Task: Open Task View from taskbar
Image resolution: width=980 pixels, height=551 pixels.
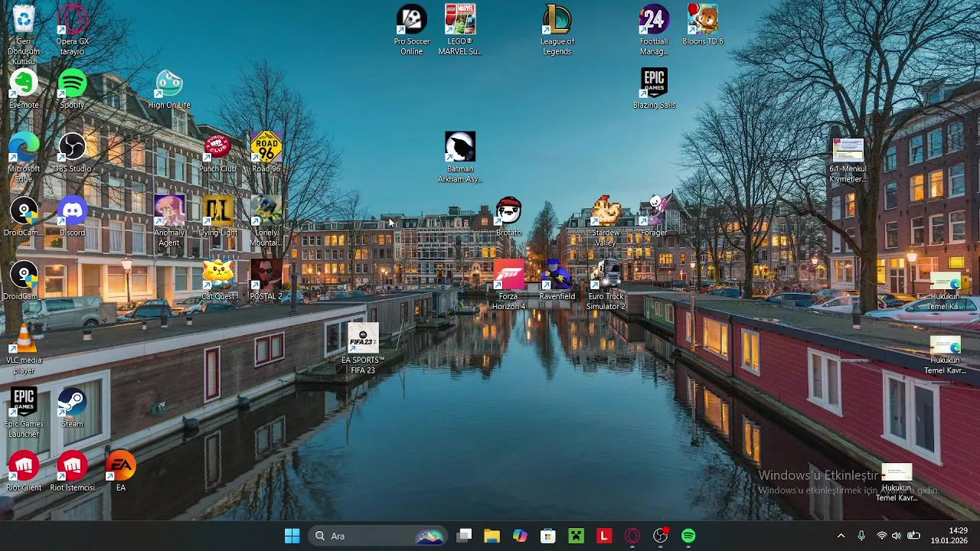Action: pyautogui.click(x=464, y=536)
